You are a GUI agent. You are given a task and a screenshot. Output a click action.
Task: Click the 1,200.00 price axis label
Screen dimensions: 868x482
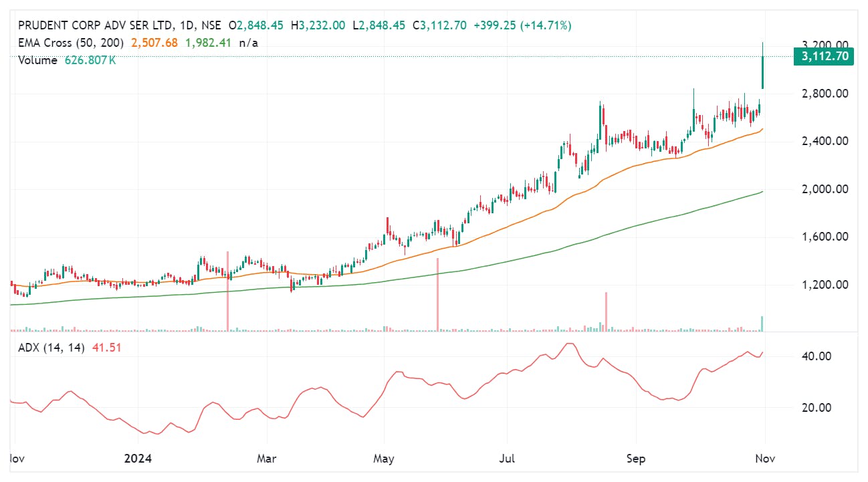coord(827,285)
